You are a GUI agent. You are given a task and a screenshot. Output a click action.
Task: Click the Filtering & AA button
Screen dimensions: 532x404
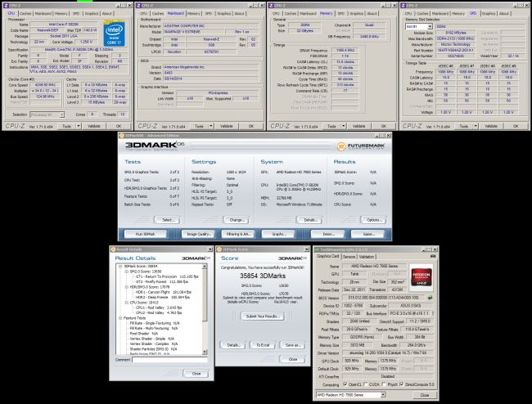click(238, 234)
